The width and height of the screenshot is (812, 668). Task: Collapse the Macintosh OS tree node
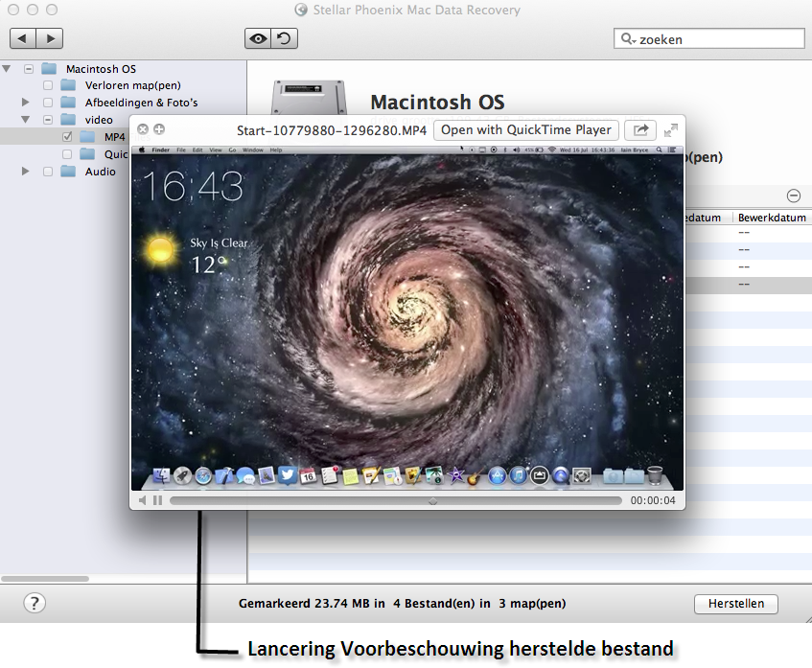coord(7,68)
